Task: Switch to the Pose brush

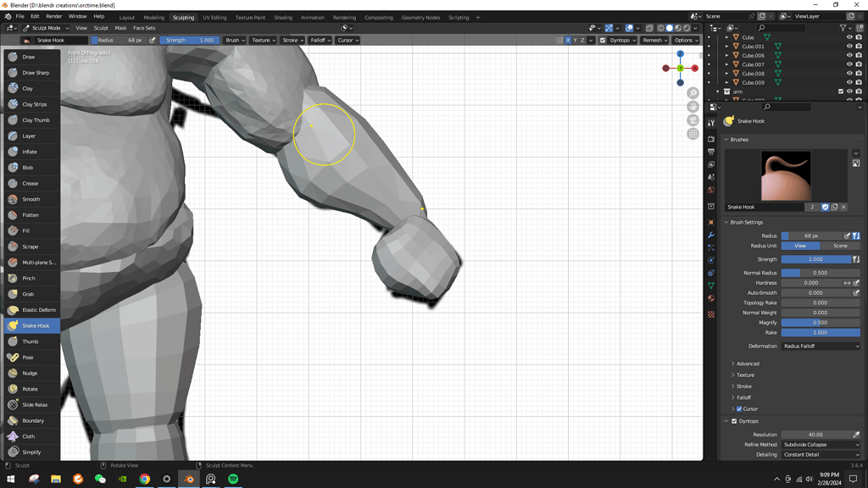Action: click(x=31, y=357)
